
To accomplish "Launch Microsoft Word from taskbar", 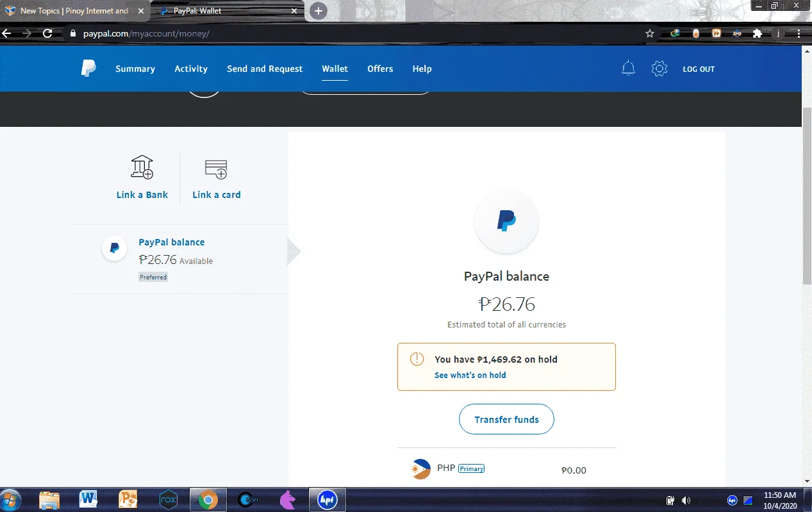I will pyautogui.click(x=88, y=500).
